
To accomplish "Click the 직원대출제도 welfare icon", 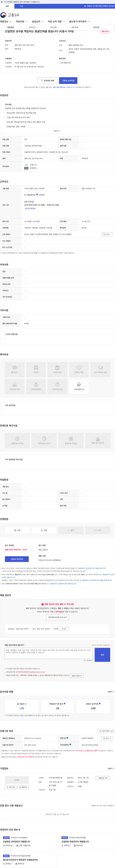I will pos(36,386).
